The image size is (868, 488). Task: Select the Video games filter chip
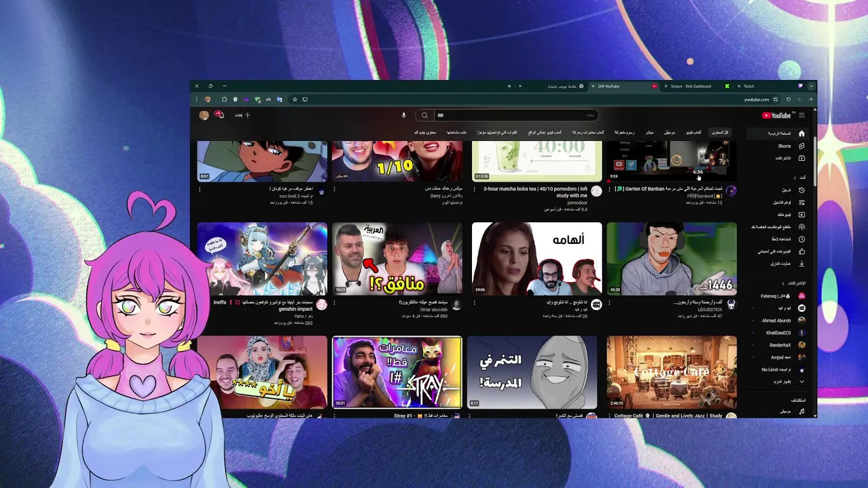pyautogui.click(x=693, y=132)
